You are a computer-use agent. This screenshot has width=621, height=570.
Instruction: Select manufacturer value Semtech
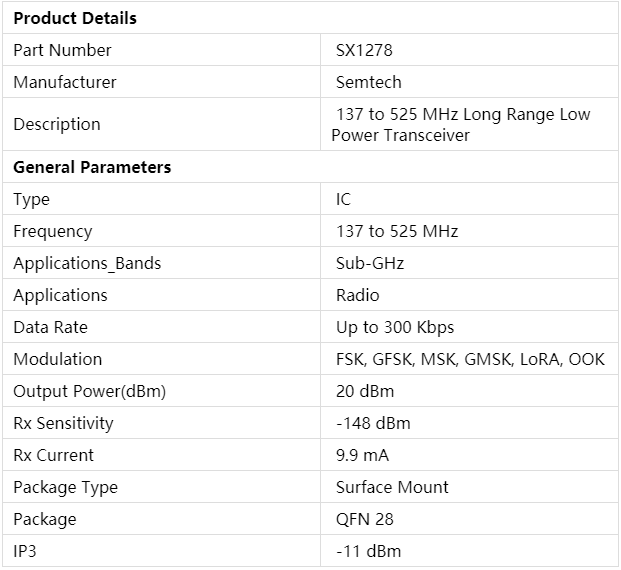click(x=368, y=82)
